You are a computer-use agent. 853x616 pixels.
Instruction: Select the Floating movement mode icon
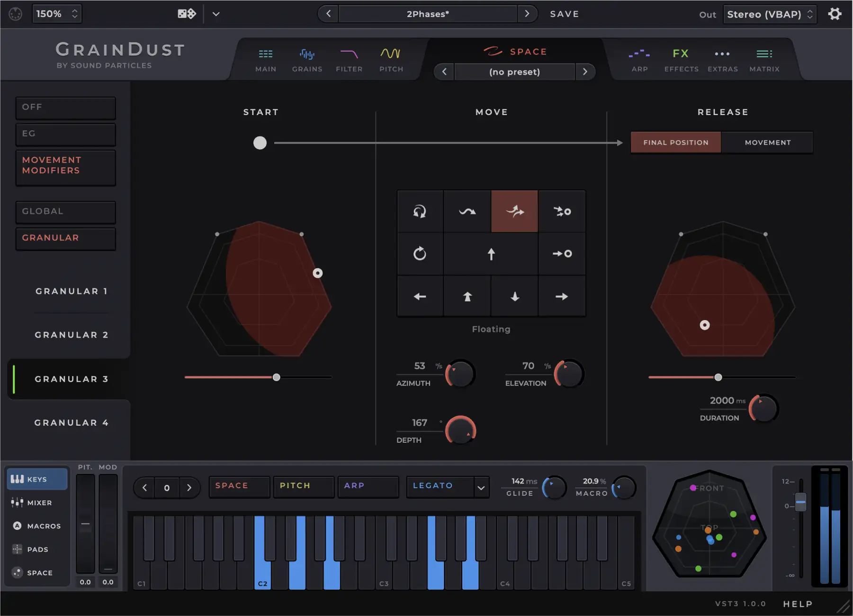514,211
